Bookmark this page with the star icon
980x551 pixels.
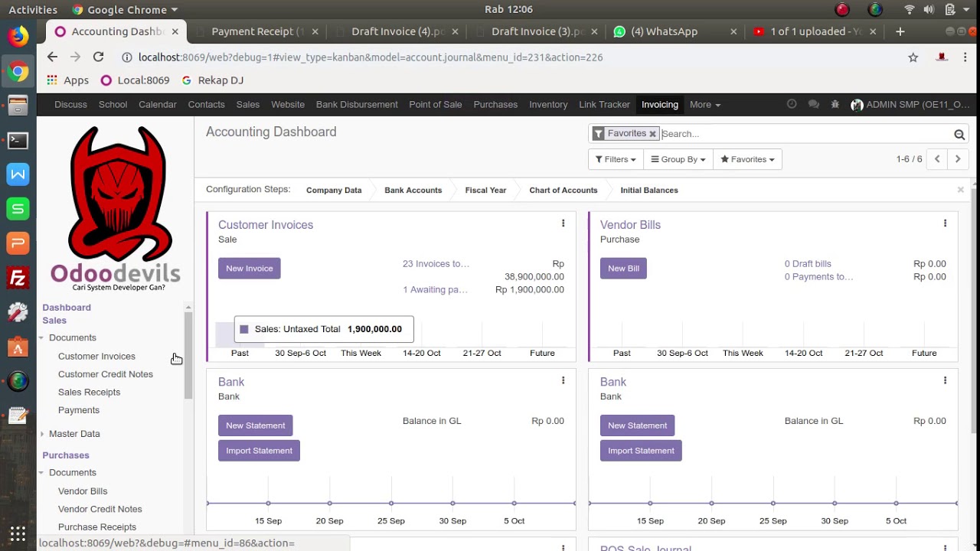pyautogui.click(x=913, y=57)
